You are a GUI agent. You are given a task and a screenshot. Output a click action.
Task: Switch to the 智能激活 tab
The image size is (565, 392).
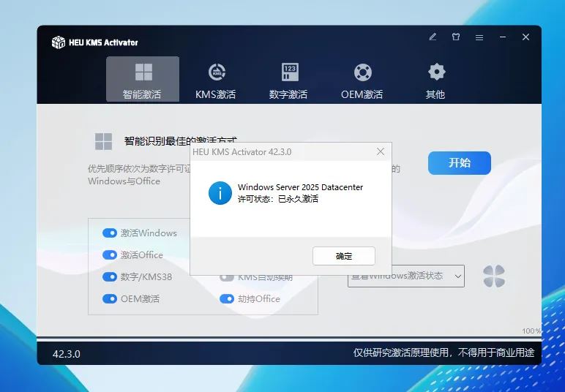point(143,79)
